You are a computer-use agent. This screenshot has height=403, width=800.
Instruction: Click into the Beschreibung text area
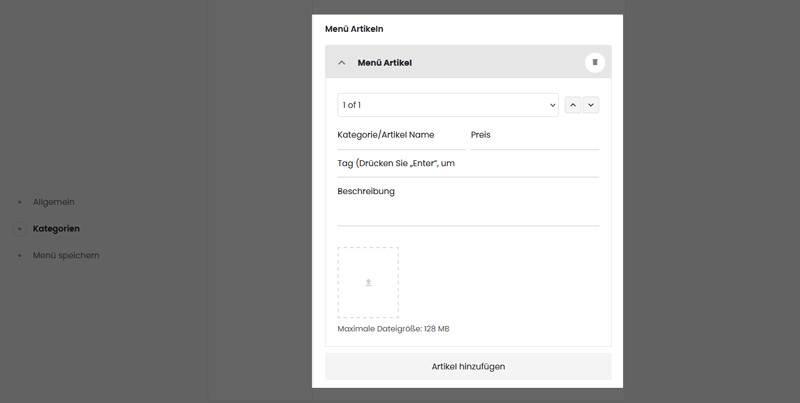pos(468,203)
